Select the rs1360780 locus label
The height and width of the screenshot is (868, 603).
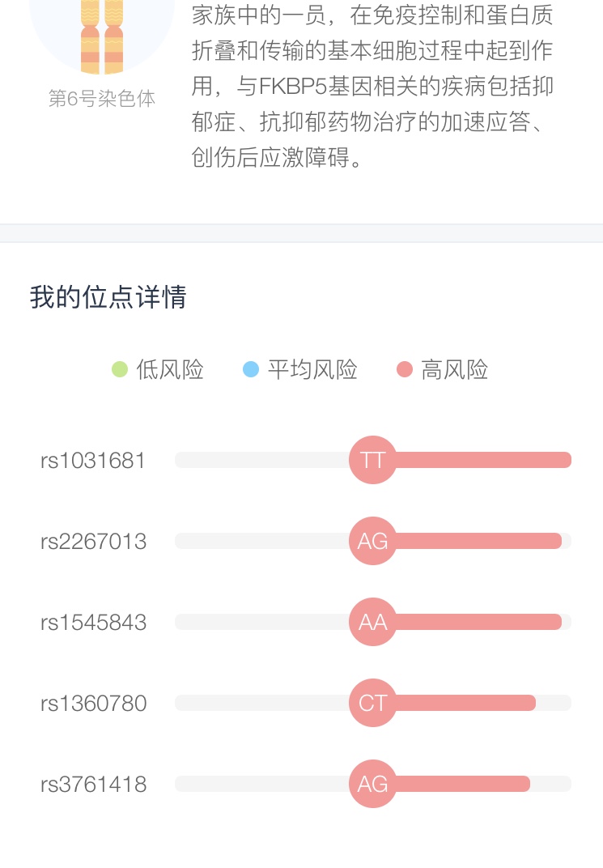tap(94, 704)
